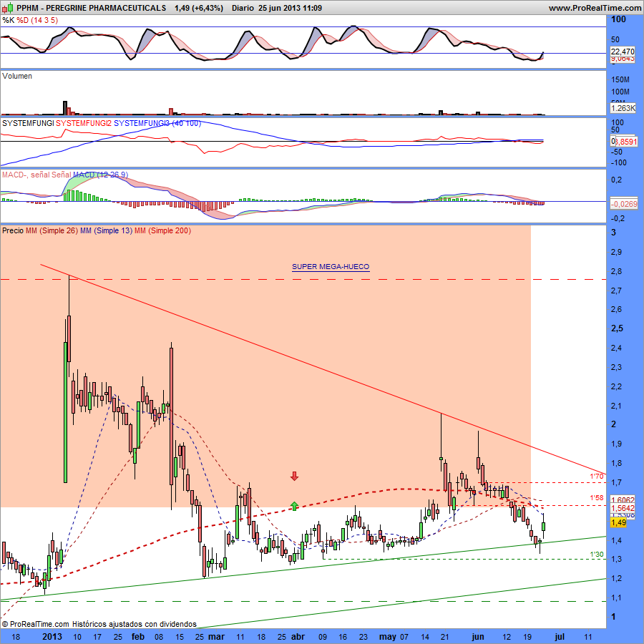
Task: Click the 2013 year label on time axis
Action: 52,637
